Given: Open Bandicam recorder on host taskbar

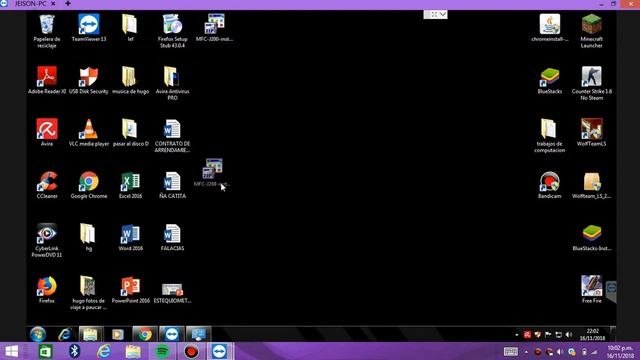Looking at the screenshot, I should (x=191, y=351).
